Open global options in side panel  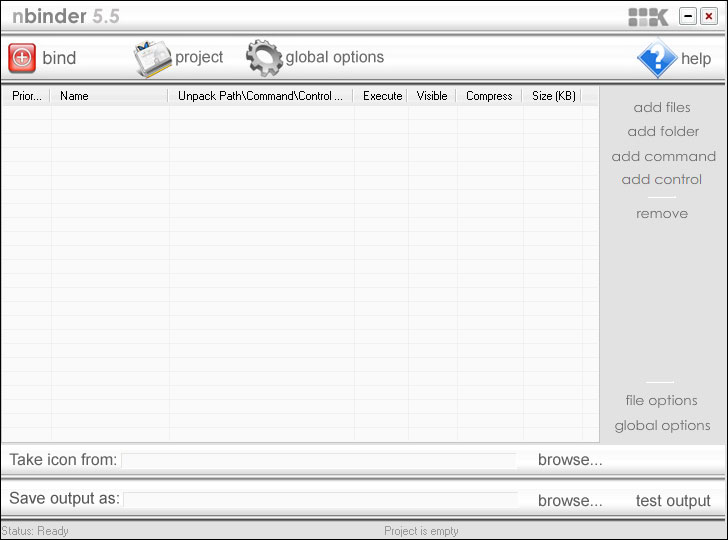(662, 425)
